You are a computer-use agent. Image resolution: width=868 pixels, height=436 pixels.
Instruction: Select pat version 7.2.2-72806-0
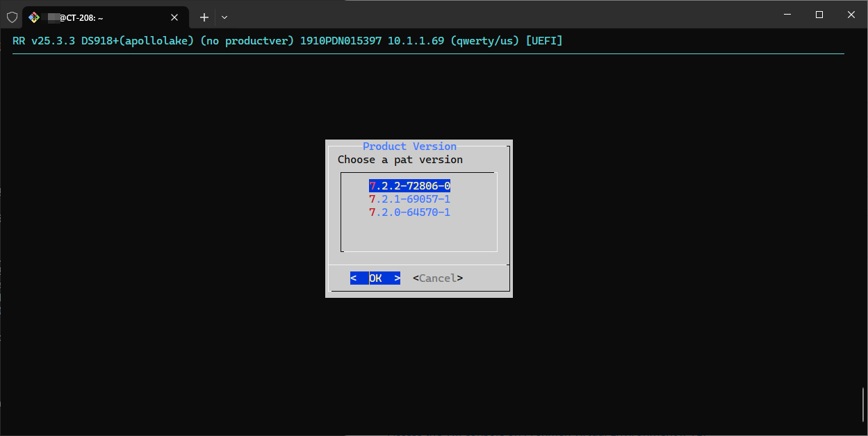coord(409,186)
